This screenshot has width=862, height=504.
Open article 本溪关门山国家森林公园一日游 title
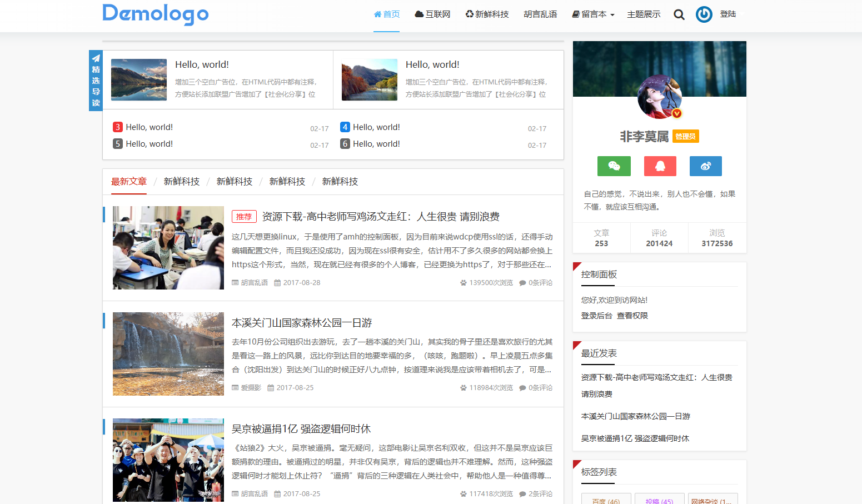point(302,323)
